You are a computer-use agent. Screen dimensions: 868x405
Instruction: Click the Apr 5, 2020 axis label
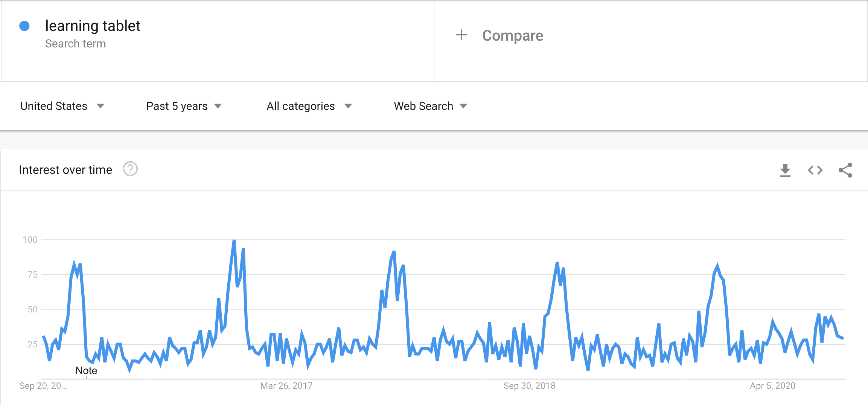(x=772, y=386)
